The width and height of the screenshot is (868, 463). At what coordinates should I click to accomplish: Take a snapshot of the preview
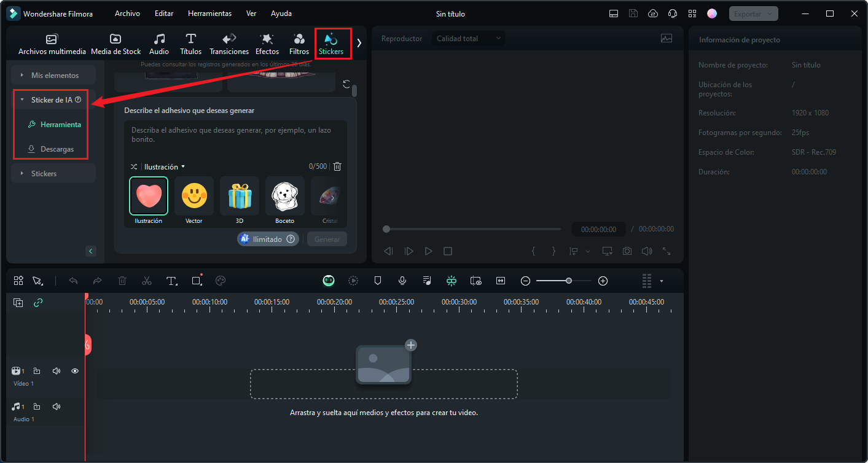[627, 251]
